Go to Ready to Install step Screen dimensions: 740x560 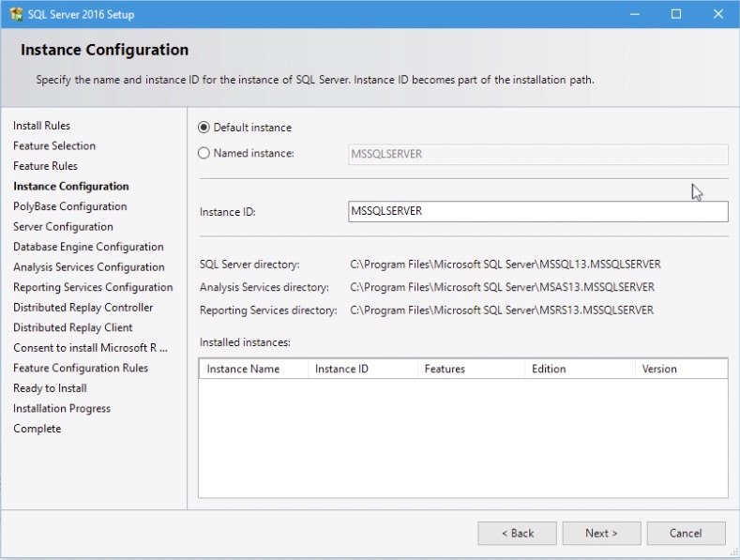tap(50, 388)
